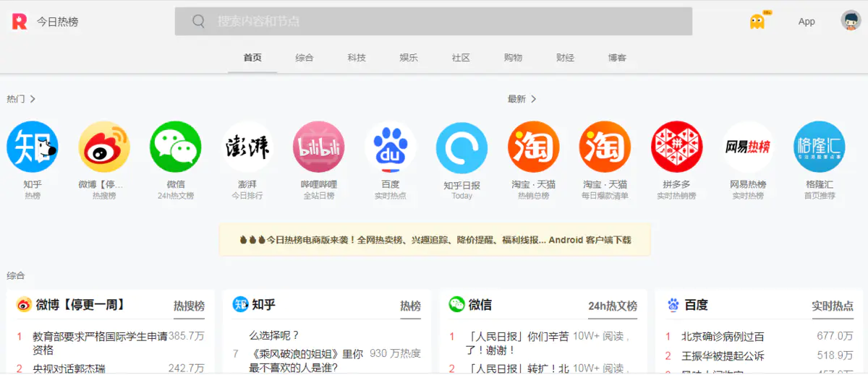This screenshot has height=375, width=868.
Task: Switch to the 科技 tab
Action: click(x=357, y=58)
